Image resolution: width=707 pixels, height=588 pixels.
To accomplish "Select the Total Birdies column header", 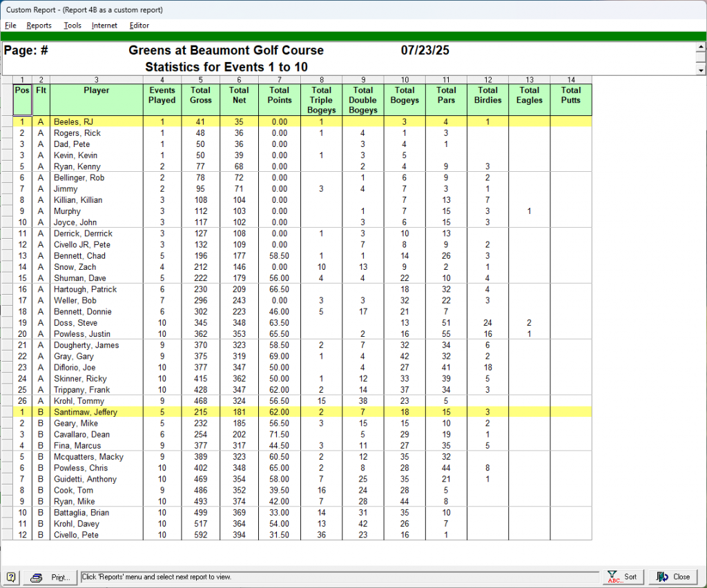I will coord(487,95).
